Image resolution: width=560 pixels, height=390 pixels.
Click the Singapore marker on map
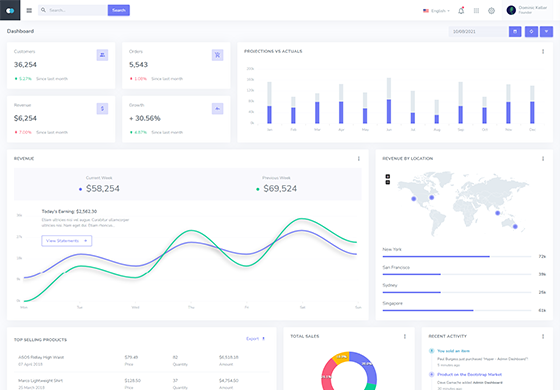tap(498, 213)
